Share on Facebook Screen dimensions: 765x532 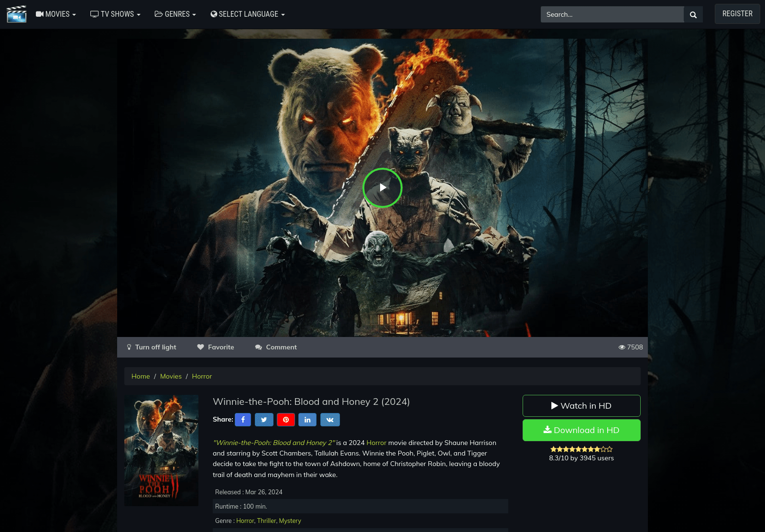[243, 420]
